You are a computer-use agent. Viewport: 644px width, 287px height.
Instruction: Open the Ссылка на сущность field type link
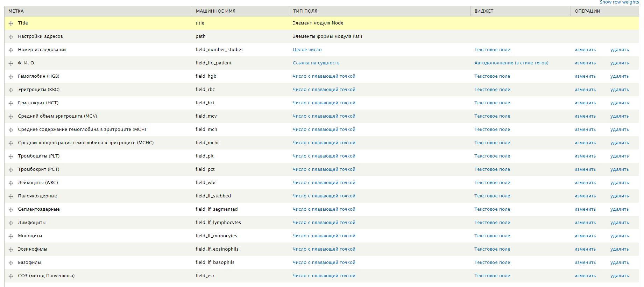316,63
